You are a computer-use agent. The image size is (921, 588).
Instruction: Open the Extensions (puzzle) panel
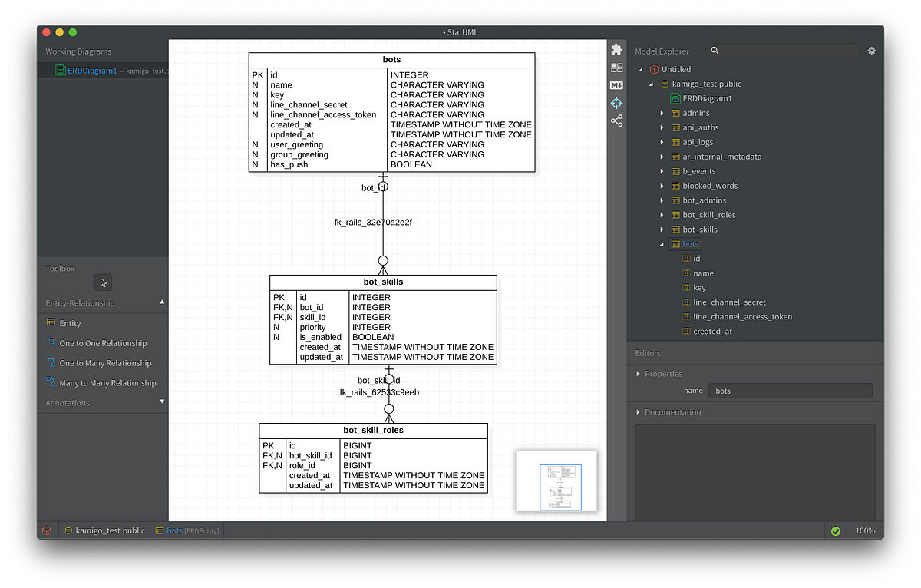pyautogui.click(x=616, y=48)
